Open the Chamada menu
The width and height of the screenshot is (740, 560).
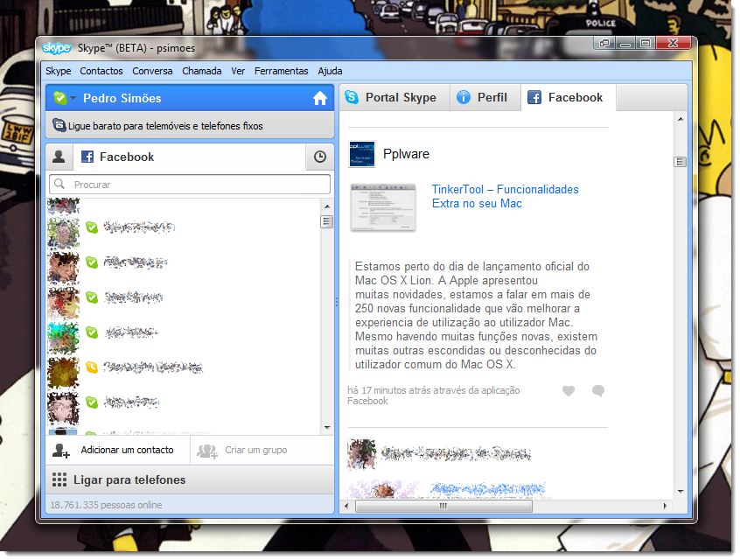pos(201,71)
